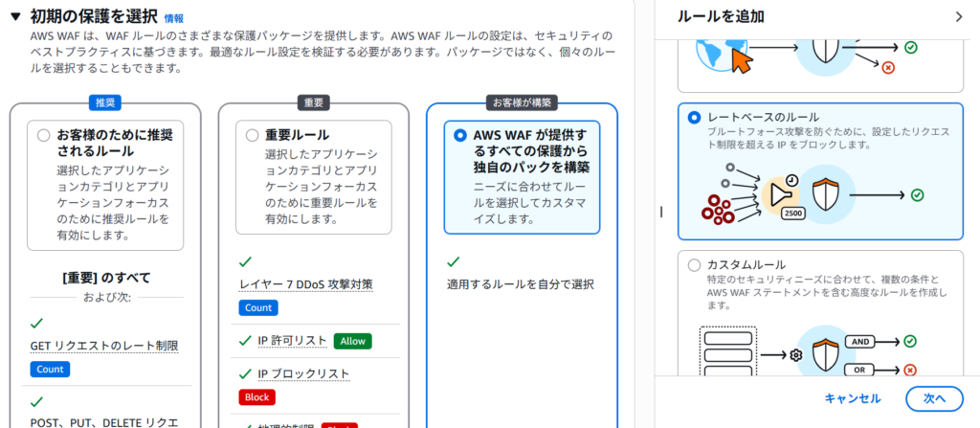Choose the レートベースのルール radio option
Image resolution: width=980 pixels, height=428 pixels.
(694, 118)
